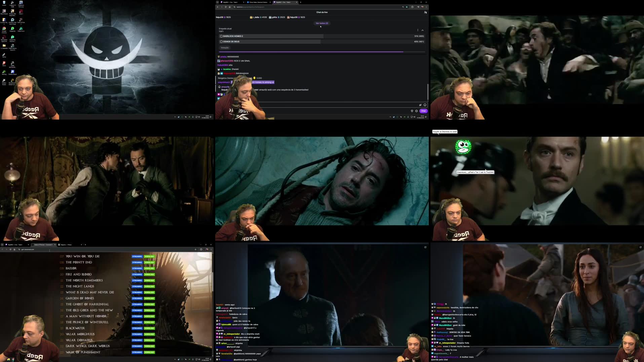Switch to the Game of Thrones browser tab
This screenshot has width=644, height=362.
[x=44, y=245]
